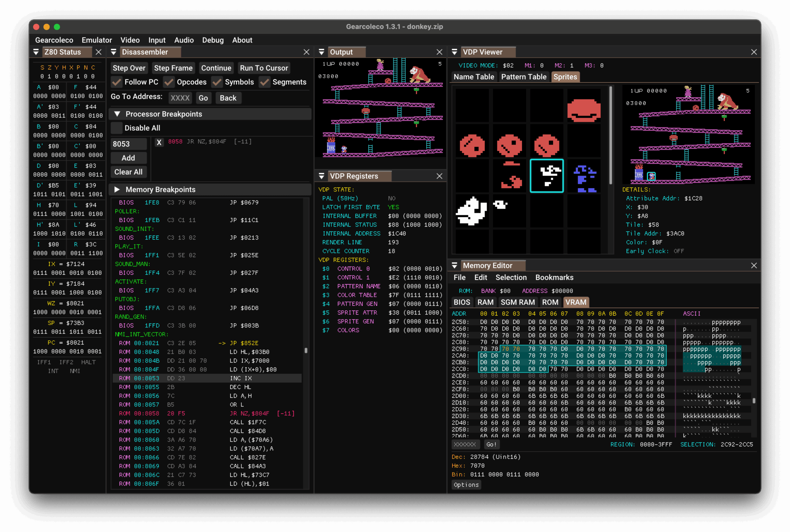Screen dimensions: 790x532
Task: Uncheck the Opcodes checkbox
Action: point(169,82)
